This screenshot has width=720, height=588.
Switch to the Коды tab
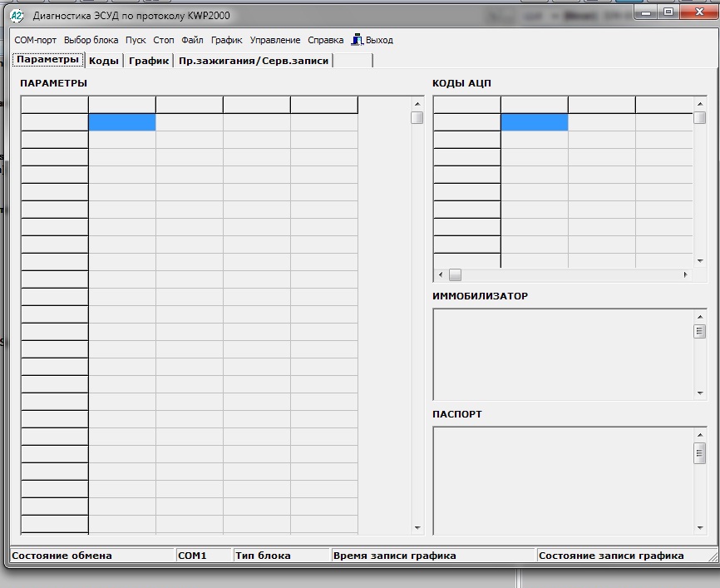104,61
